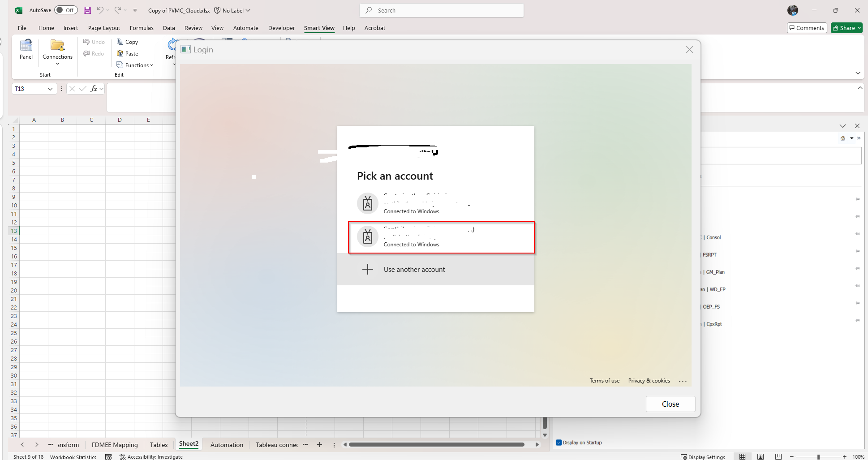Image resolution: width=868 pixels, height=460 pixels.
Task: Switch to the Automation sheet tab
Action: tap(227, 444)
